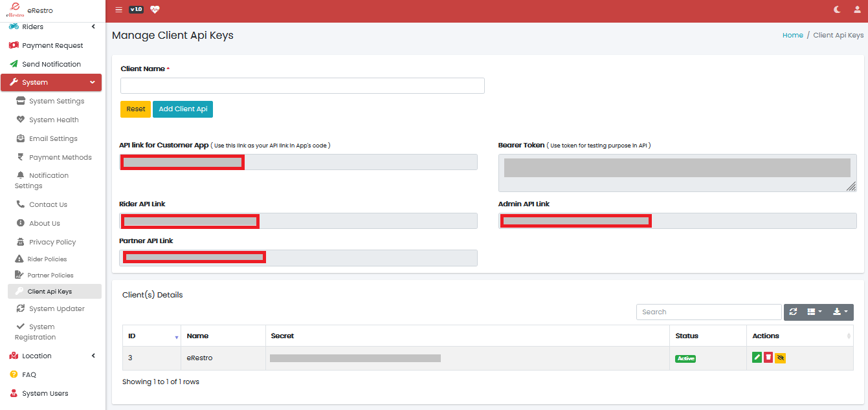Open the export data dropdown
The height and width of the screenshot is (410, 868).
click(840, 312)
